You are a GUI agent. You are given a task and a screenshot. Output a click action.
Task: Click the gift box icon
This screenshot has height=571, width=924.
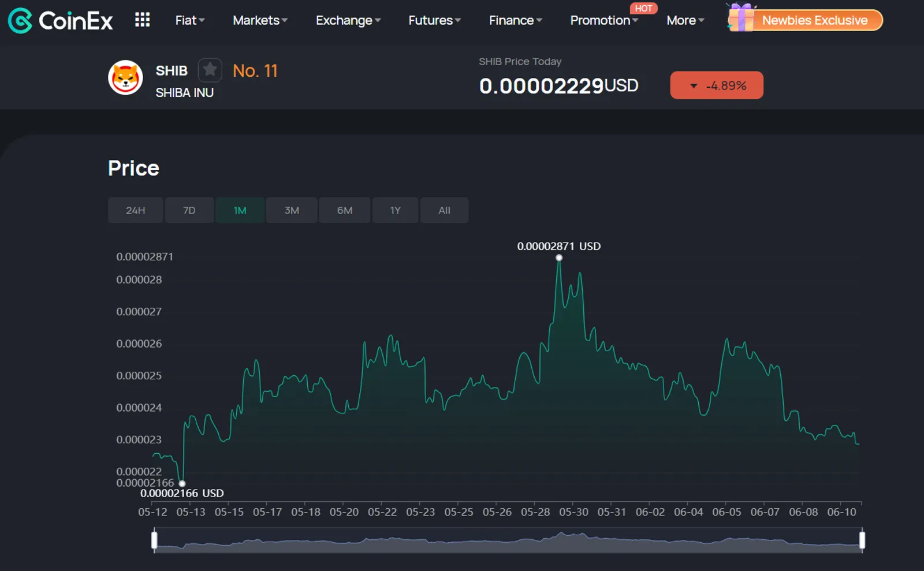(741, 17)
